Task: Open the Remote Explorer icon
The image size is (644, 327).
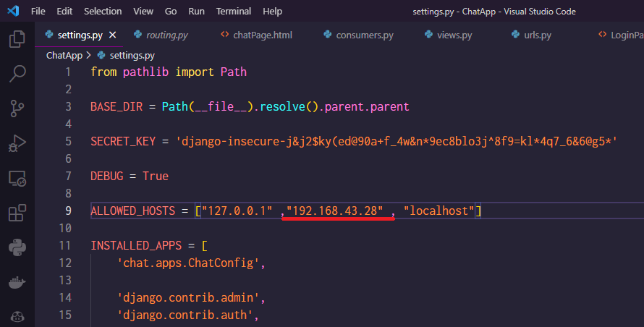Action: 17,179
